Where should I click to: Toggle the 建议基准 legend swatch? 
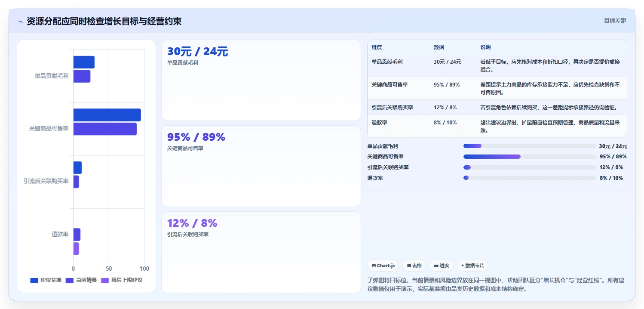34,281
